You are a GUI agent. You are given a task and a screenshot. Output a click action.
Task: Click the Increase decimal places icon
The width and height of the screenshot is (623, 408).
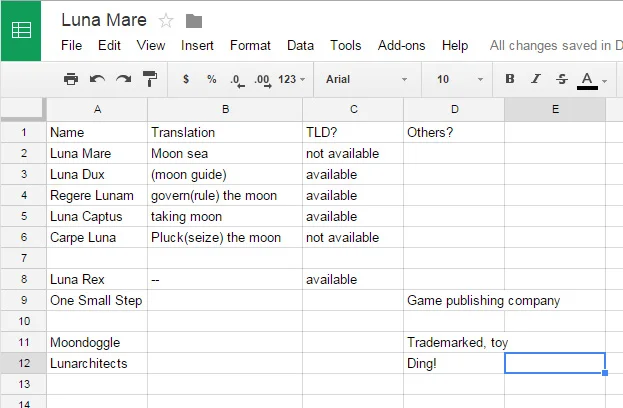[263, 81]
